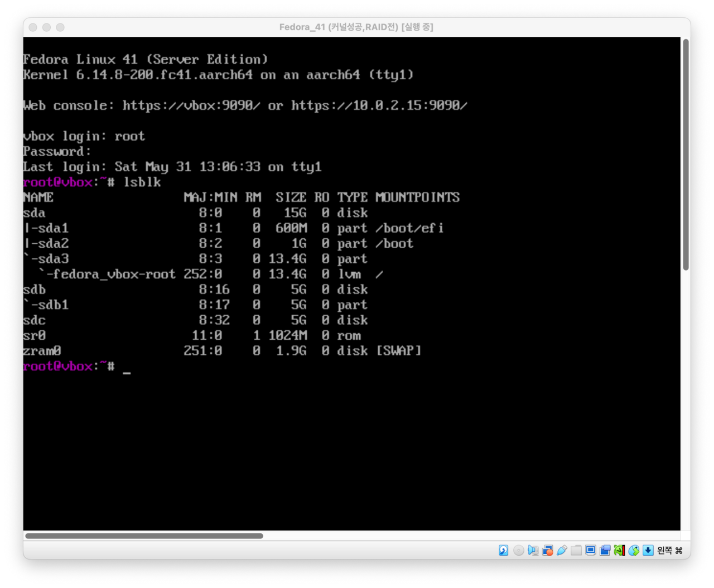Click the recording indicator icon
714x588 pixels.
[x=605, y=551]
